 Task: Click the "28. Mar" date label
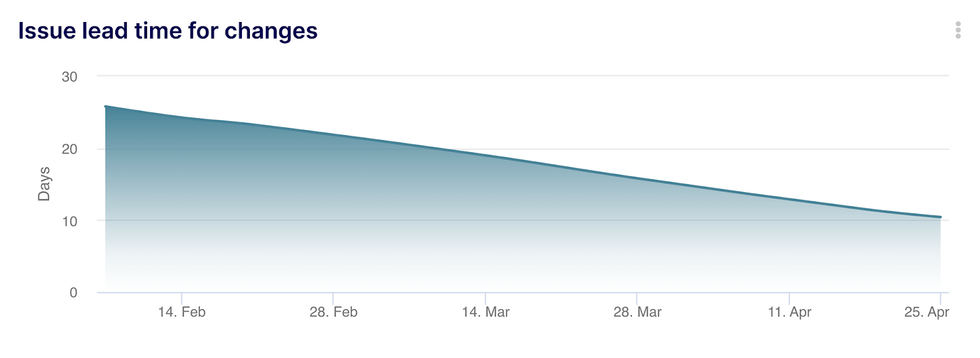click(x=637, y=312)
